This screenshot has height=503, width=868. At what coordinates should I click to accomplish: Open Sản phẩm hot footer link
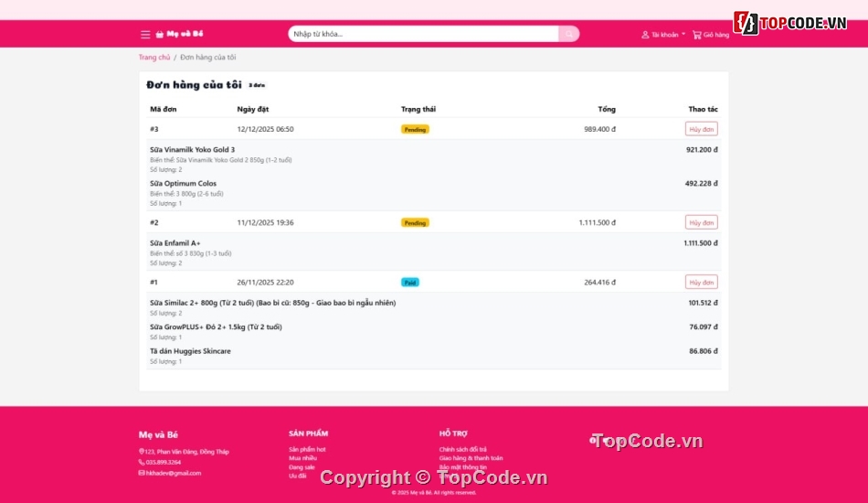307,449
